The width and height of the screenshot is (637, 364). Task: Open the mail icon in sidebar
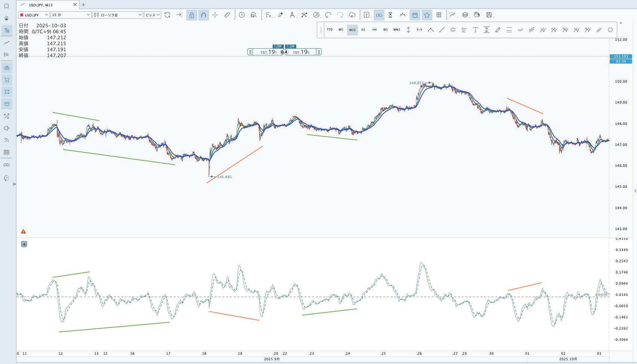7,104
